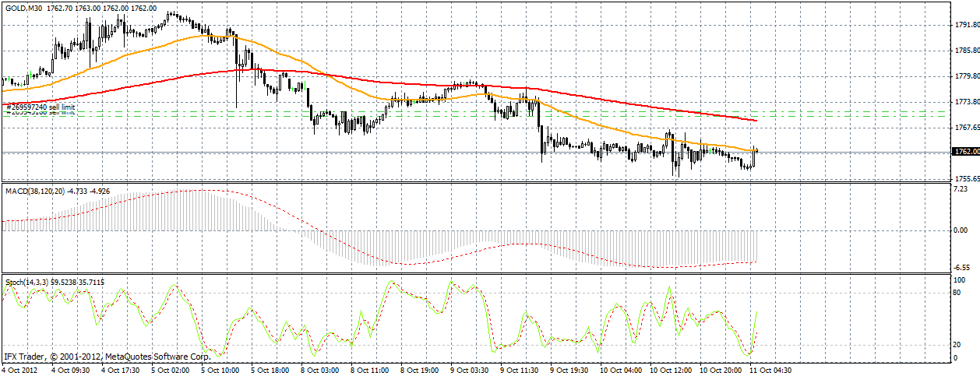Select the MACD(38,120,20) indicator label
The image size is (980, 376).
point(34,189)
